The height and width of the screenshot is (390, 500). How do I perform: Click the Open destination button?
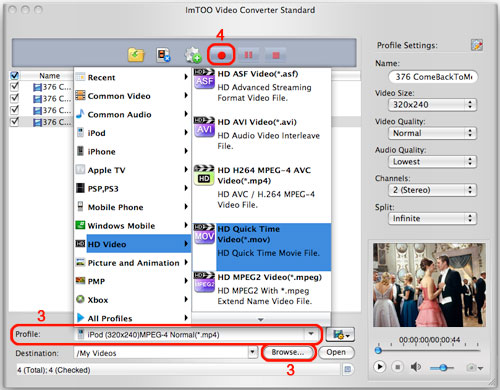[336, 352]
